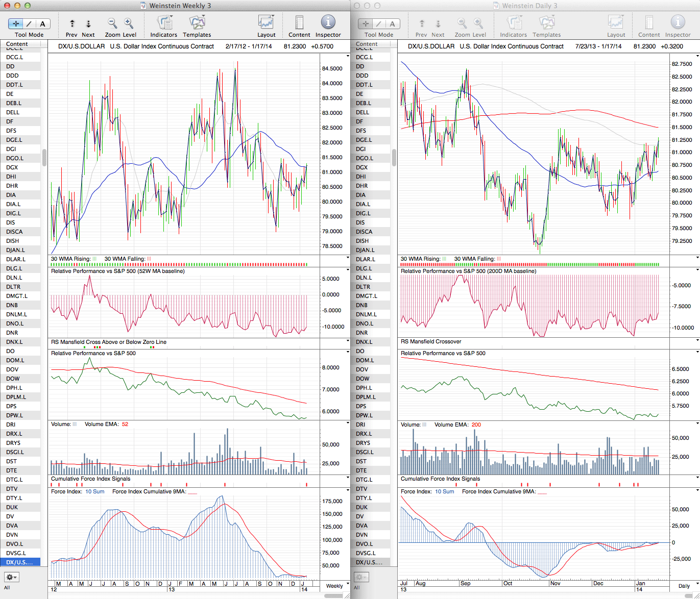The image size is (700, 599).
Task: Zoom out the Weekly chart
Action: (112, 23)
